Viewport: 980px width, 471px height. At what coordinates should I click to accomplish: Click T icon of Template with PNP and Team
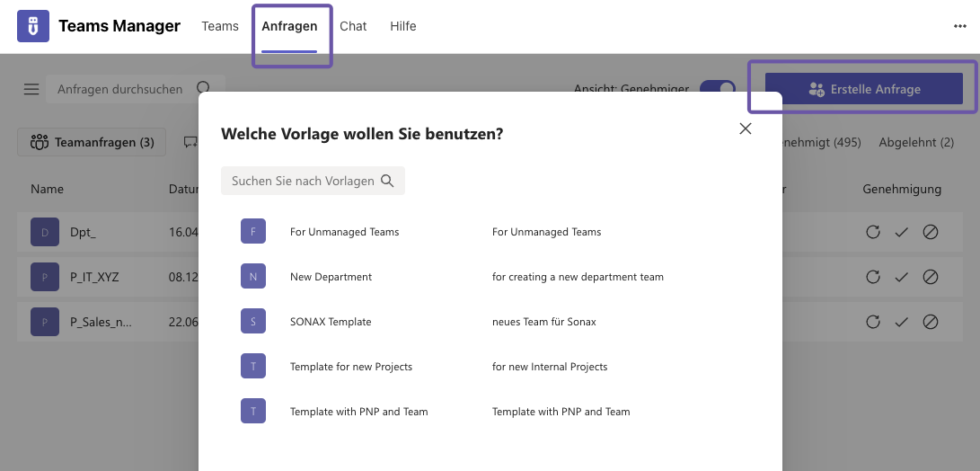(253, 412)
